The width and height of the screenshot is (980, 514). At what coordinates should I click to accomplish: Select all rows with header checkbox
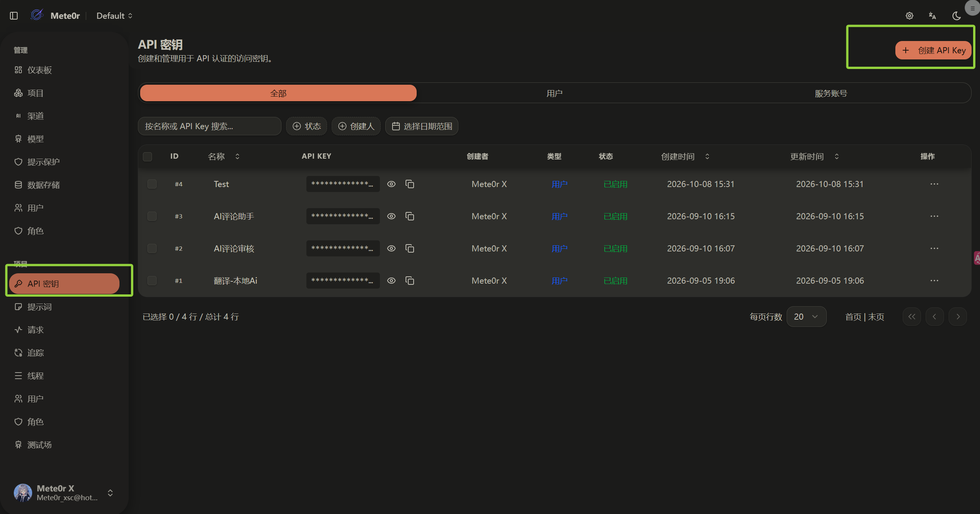[147, 156]
